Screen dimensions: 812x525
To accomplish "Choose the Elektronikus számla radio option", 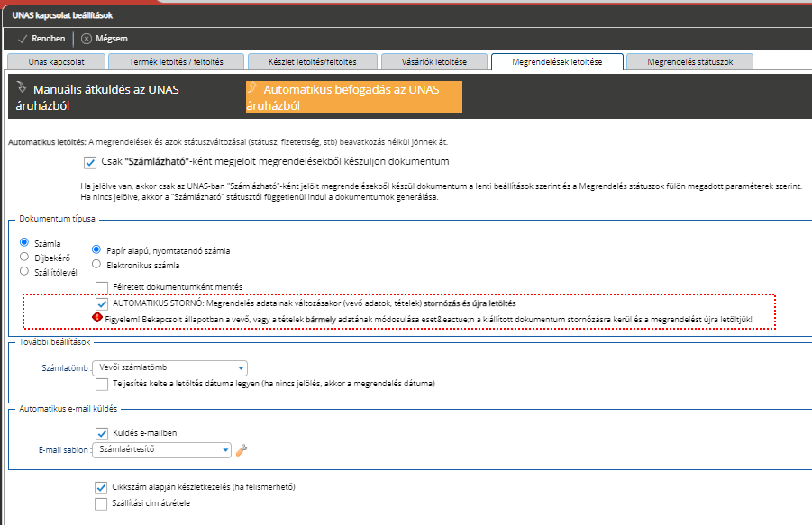I will pyautogui.click(x=96, y=265).
